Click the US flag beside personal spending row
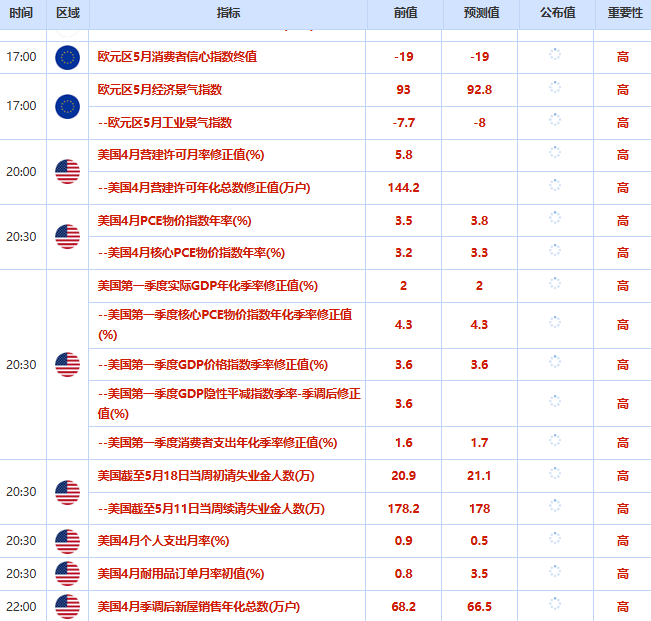 click(67, 541)
